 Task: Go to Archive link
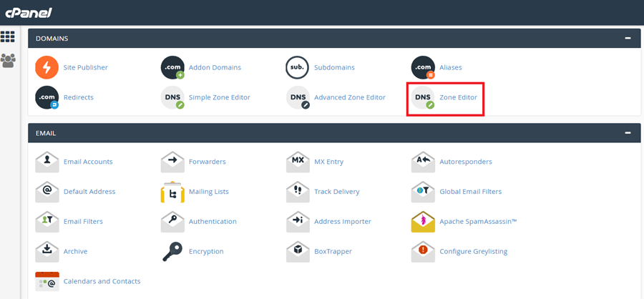tap(75, 251)
